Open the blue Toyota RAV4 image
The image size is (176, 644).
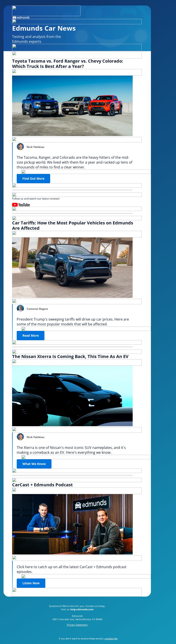pos(72,267)
